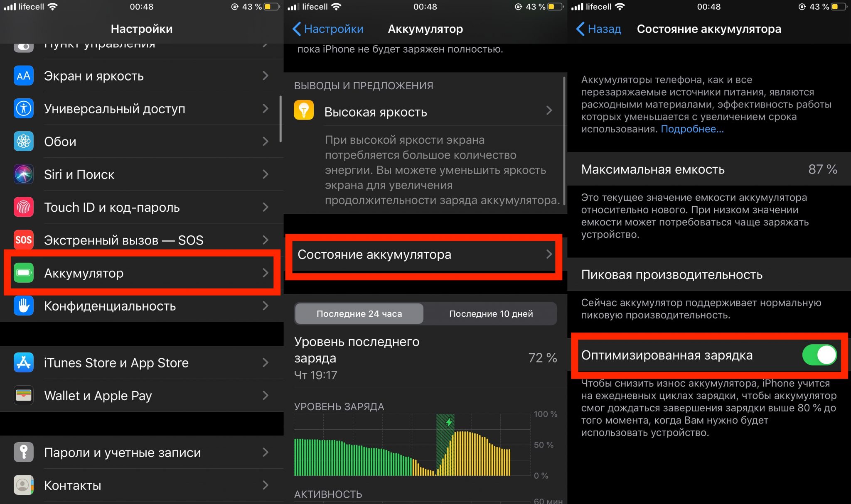Tap the battery icon in the left status bar
This screenshot has height=504, width=851.
tap(273, 7)
